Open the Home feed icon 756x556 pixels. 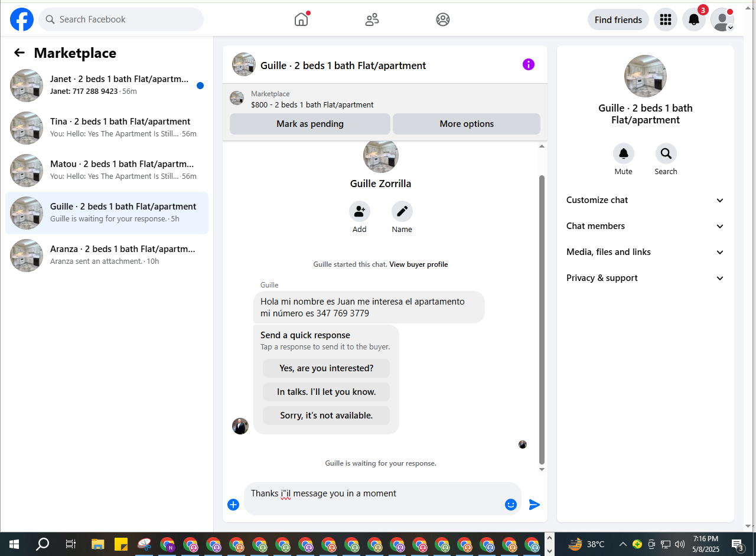click(301, 19)
